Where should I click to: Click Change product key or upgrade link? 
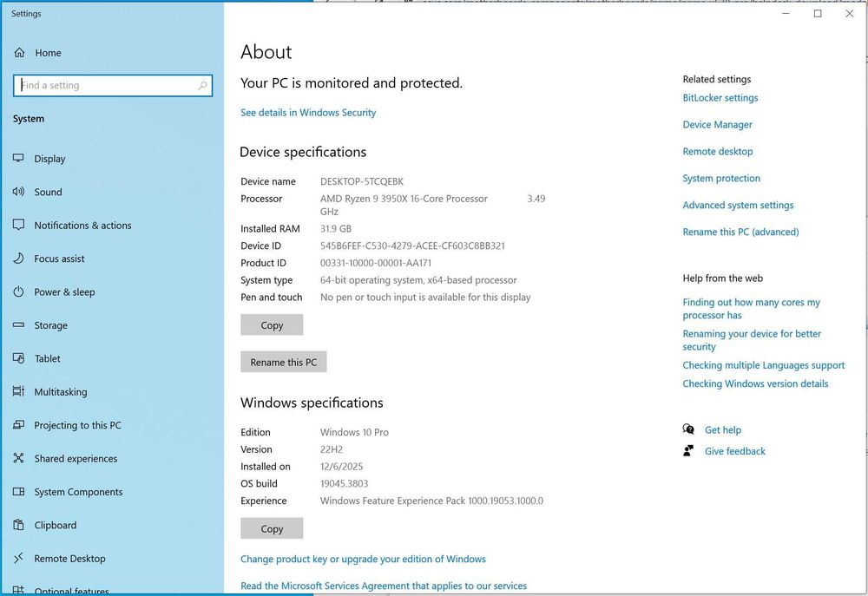(363, 559)
